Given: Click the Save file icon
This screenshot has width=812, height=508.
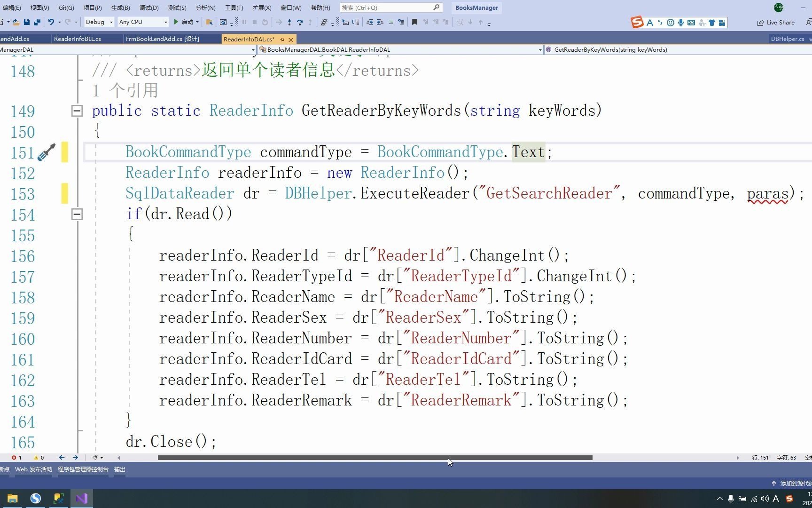Looking at the screenshot, I should click(x=26, y=22).
